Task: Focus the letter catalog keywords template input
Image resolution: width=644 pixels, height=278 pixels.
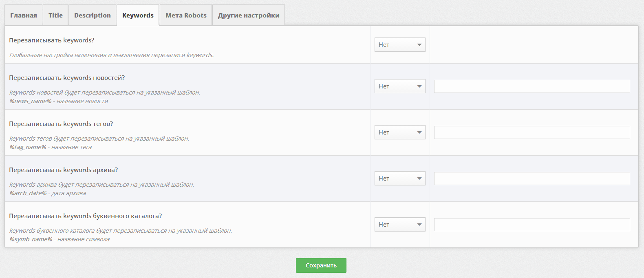Action: point(532,225)
